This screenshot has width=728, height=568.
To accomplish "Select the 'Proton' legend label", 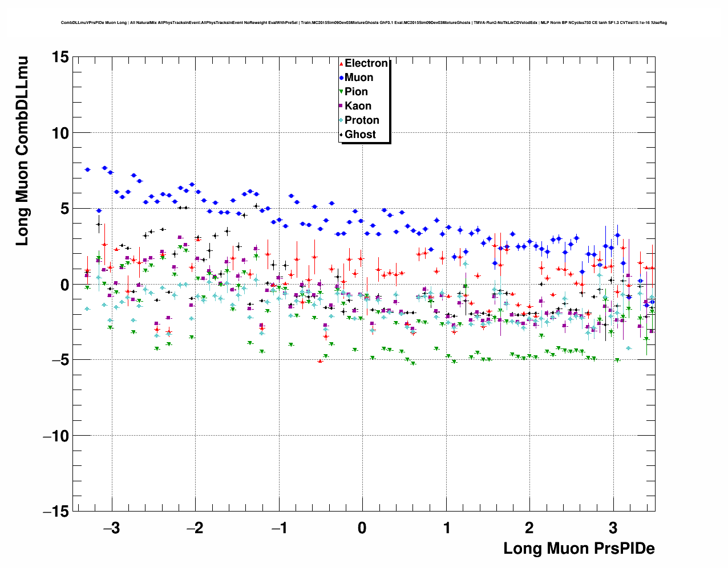I will click(362, 120).
